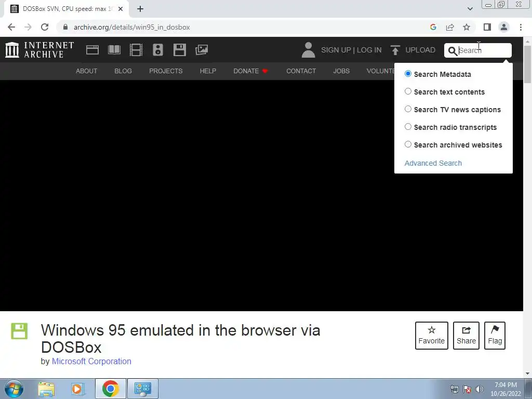
Task: Click the Show desktop button in taskbar
Action: 528,389
